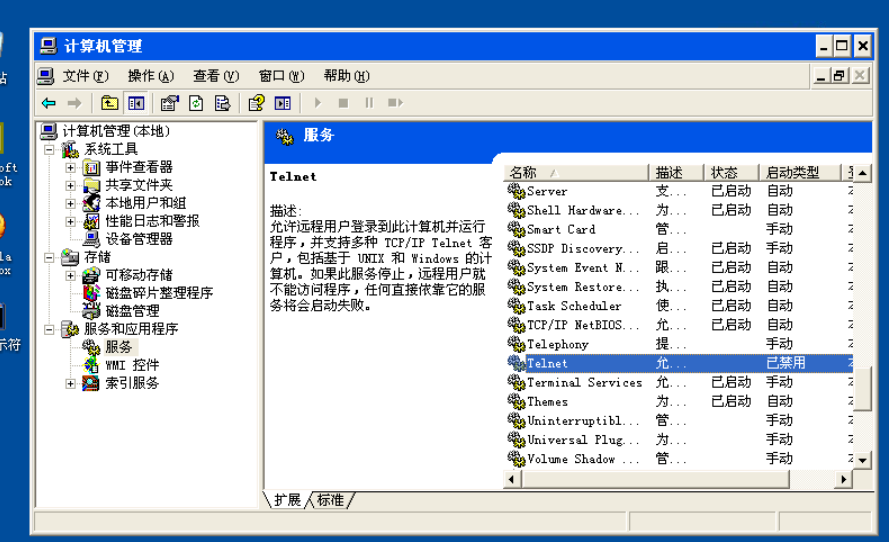Image resolution: width=889 pixels, height=542 pixels.
Task: Sort by the 名称 column header
Action: point(576,172)
